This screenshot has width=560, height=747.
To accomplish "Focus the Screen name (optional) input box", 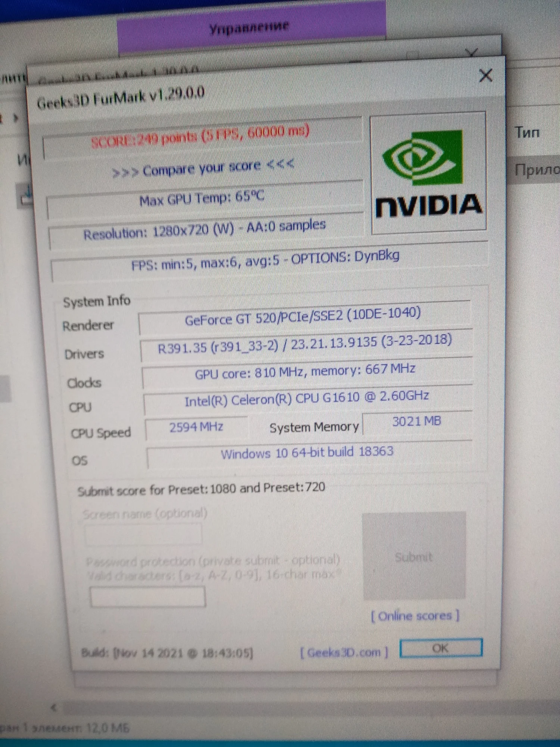I will coord(143,534).
